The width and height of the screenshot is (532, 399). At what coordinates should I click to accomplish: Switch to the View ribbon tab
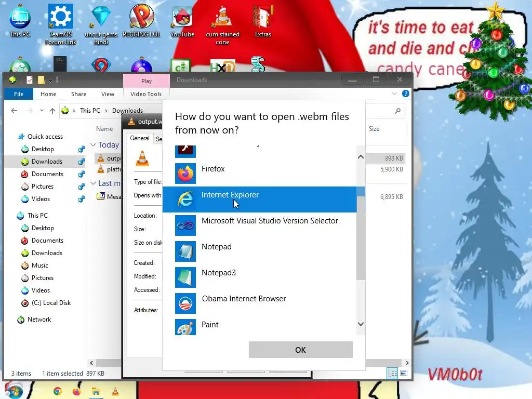108,94
